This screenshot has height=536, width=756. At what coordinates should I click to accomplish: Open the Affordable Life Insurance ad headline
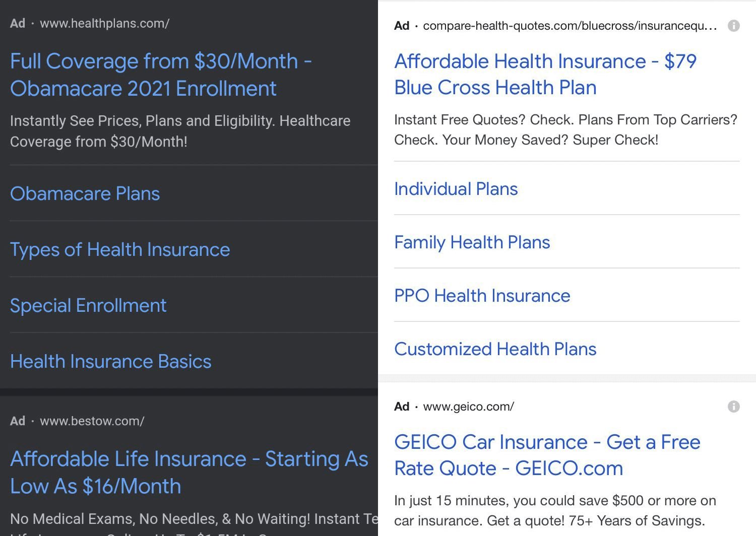[189, 472]
